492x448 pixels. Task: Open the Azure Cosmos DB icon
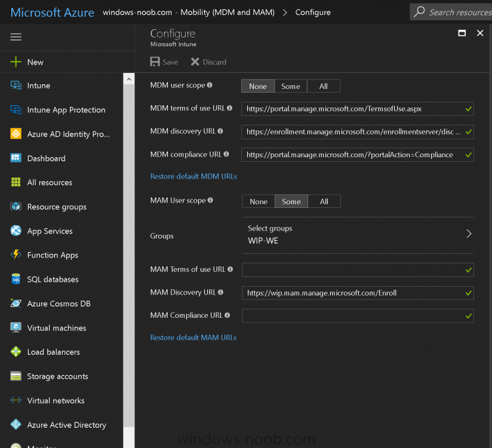coord(16,303)
